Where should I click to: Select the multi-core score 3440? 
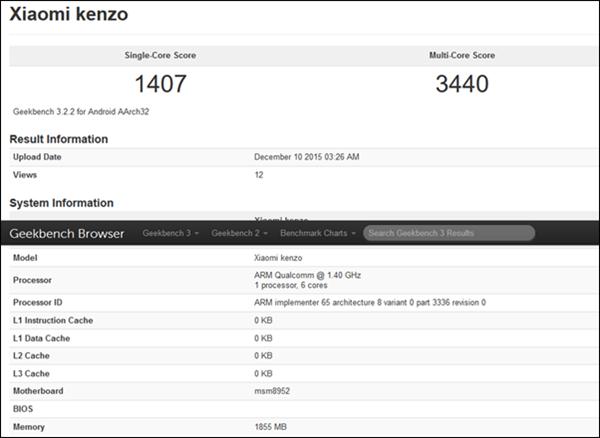462,83
